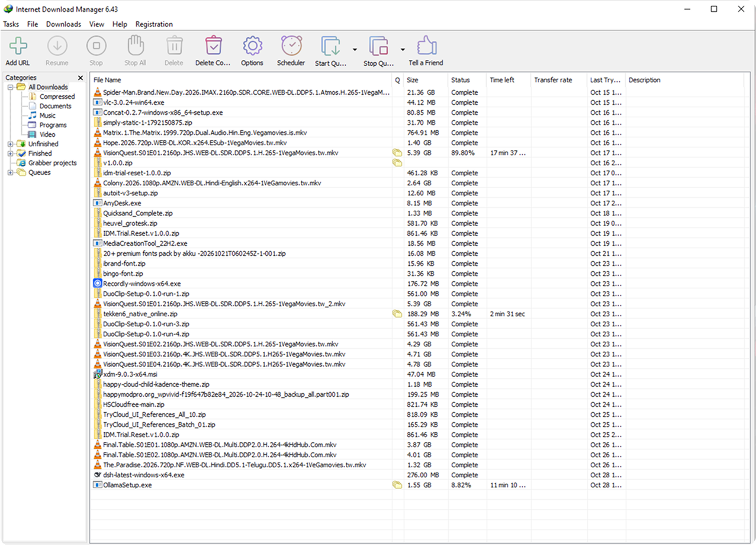Select the Documents category
The width and height of the screenshot is (756, 546).
pos(56,106)
